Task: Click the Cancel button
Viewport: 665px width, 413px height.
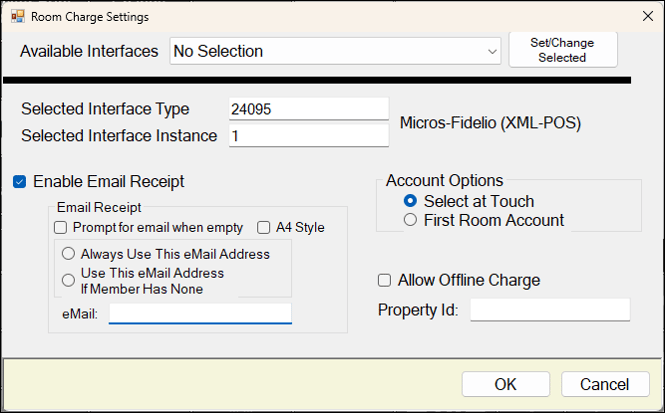Action: (x=605, y=384)
